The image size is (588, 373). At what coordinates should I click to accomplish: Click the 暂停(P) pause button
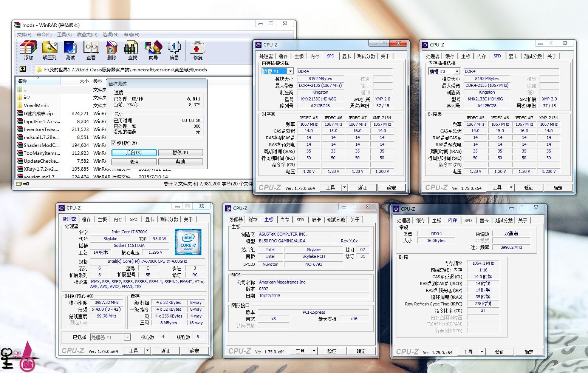[180, 153]
